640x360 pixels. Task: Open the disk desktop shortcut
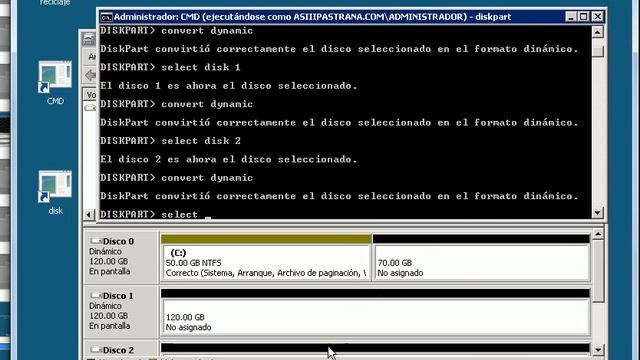click(55, 193)
